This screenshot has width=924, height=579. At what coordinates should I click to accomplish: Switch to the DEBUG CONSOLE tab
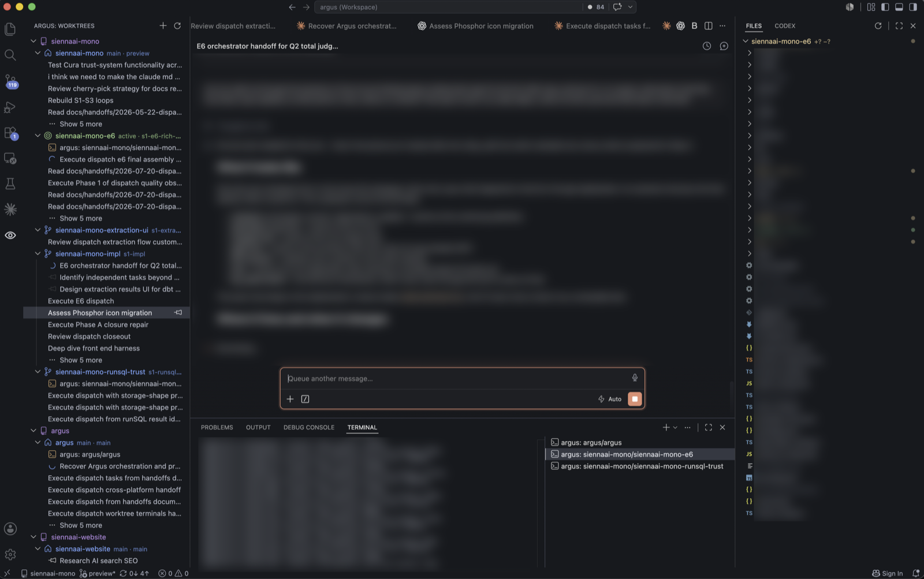tap(309, 427)
